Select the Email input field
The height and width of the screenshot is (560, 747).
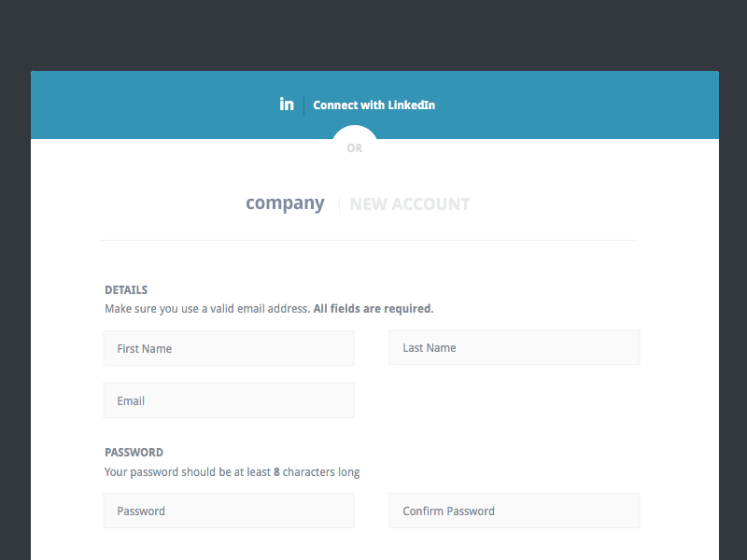[x=228, y=400]
